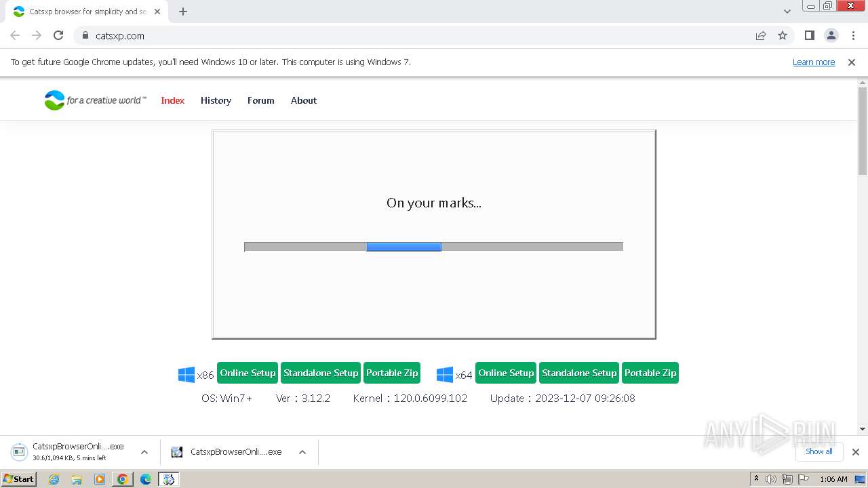Screen dimensions: 868x488
Task: Download x64 Online Setup
Action: tap(506, 373)
